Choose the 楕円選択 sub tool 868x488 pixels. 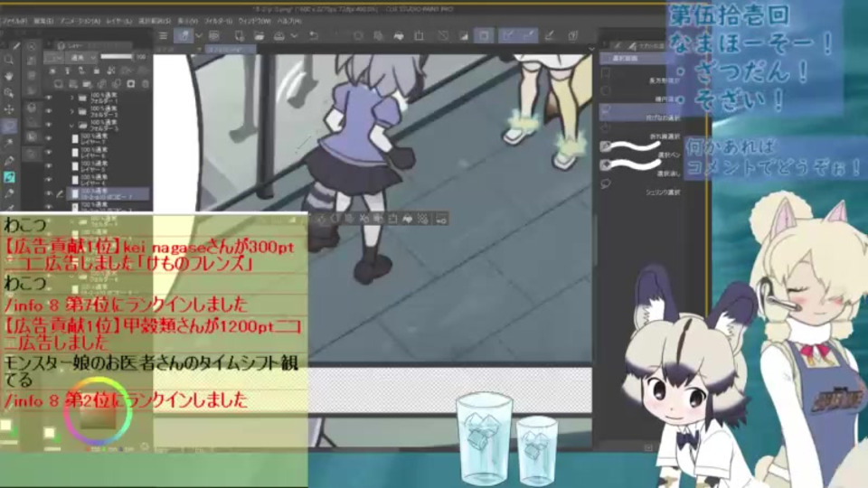(642, 95)
